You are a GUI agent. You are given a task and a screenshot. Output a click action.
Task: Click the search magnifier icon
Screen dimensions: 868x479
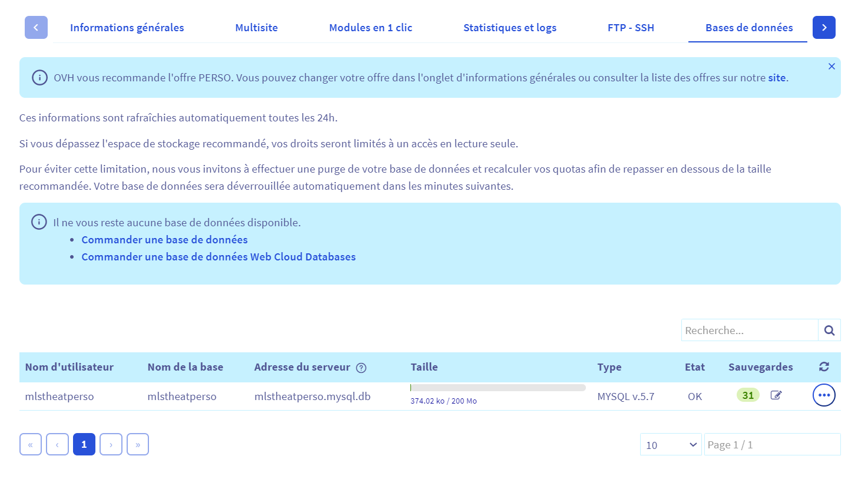coord(829,331)
